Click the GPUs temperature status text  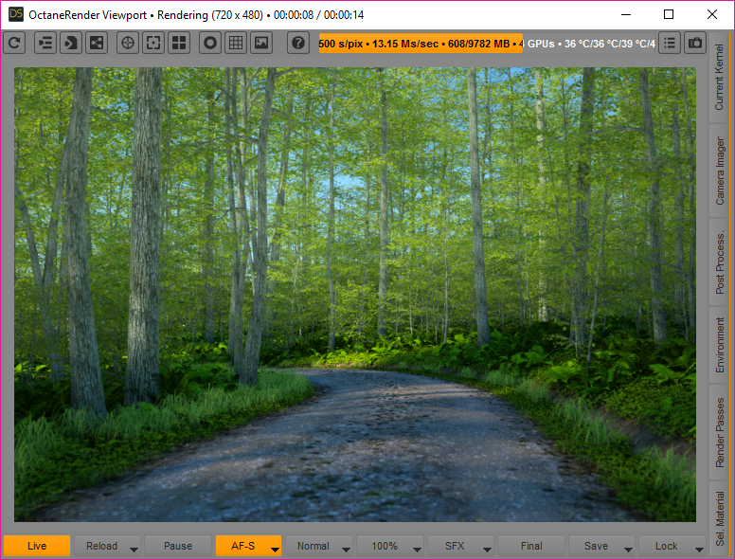[x=591, y=44]
